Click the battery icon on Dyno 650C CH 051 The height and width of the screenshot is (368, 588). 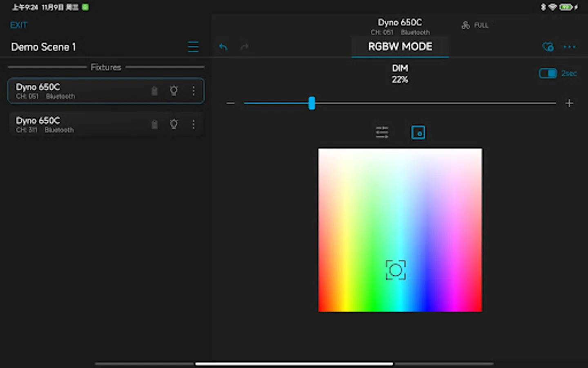154,91
